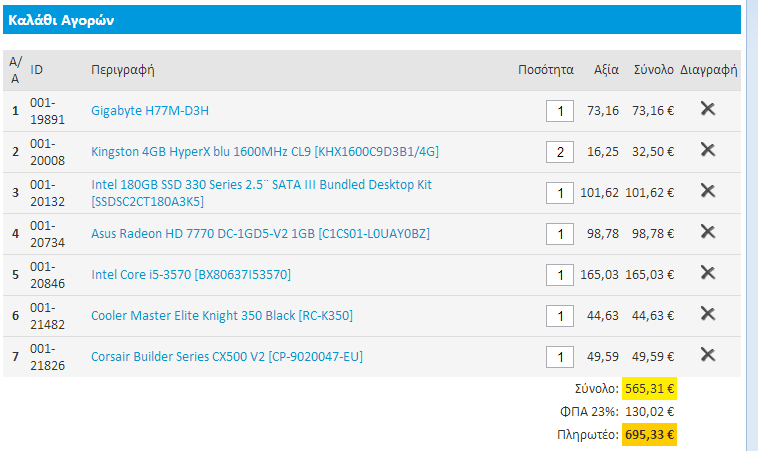
Task: Edit quantity field for Cooler Master Elite Knight
Action: 560,317
